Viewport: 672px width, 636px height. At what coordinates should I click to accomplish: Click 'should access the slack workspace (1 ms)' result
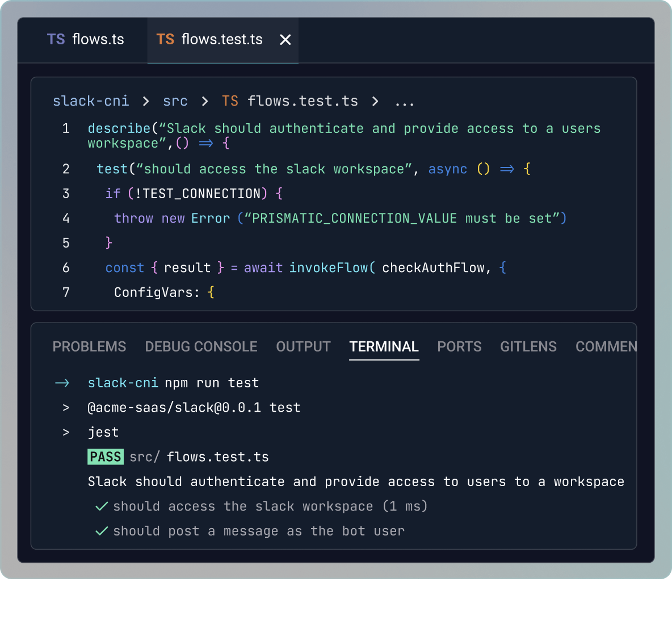(x=270, y=507)
